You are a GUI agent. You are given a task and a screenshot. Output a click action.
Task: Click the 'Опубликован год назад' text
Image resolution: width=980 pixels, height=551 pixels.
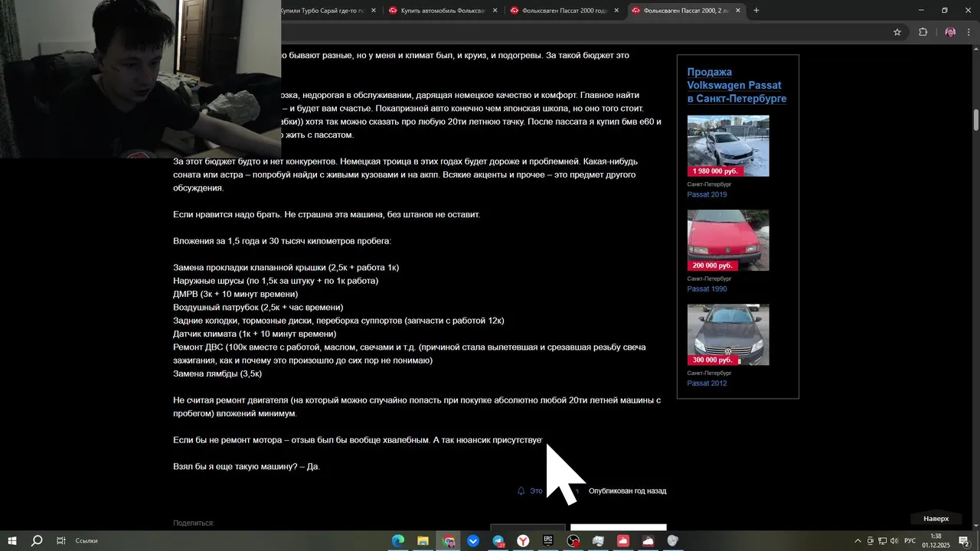(x=627, y=491)
